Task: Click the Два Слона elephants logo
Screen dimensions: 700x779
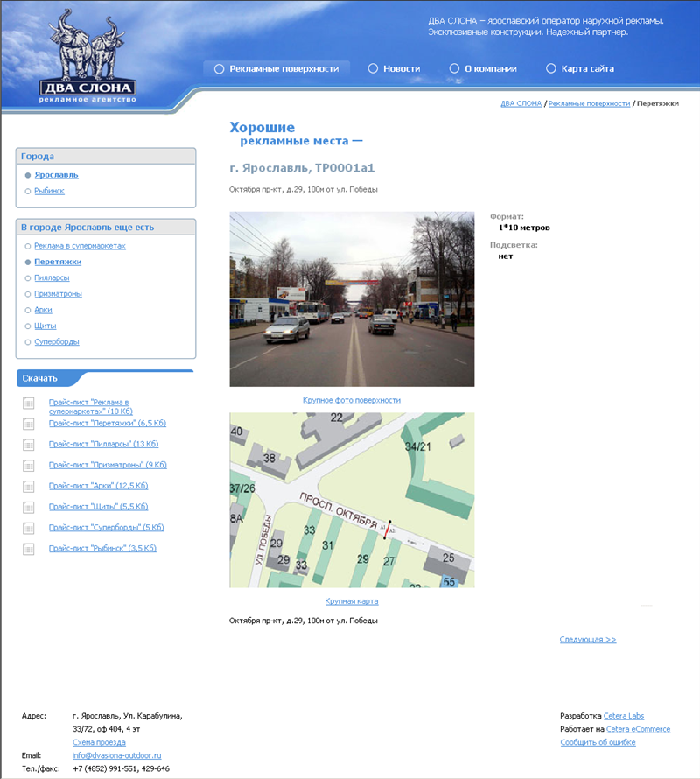Action: (x=87, y=58)
